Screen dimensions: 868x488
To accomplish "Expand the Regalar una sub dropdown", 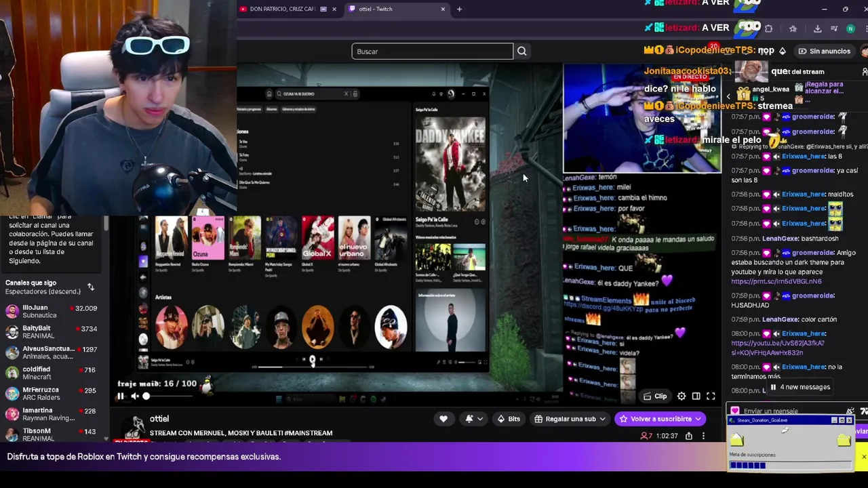I will pos(570,419).
